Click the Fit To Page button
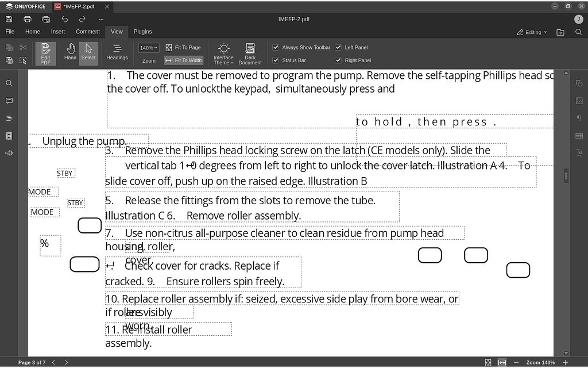This screenshot has height=368, width=588. pos(183,47)
